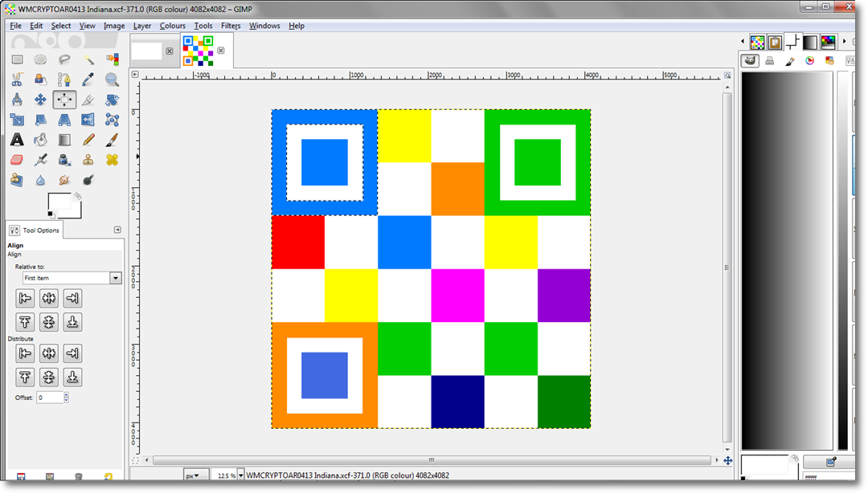Select the Pencil tool
The height and width of the screenshot is (494, 868).
click(x=88, y=140)
